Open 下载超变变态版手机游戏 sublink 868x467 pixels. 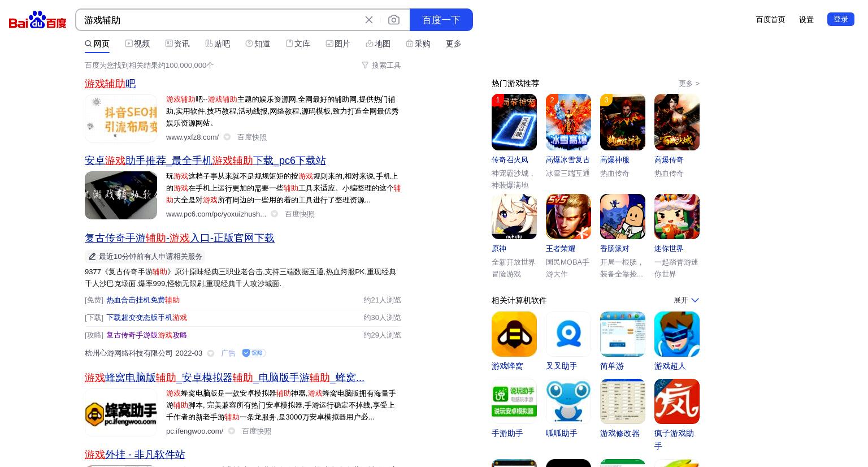147,318
